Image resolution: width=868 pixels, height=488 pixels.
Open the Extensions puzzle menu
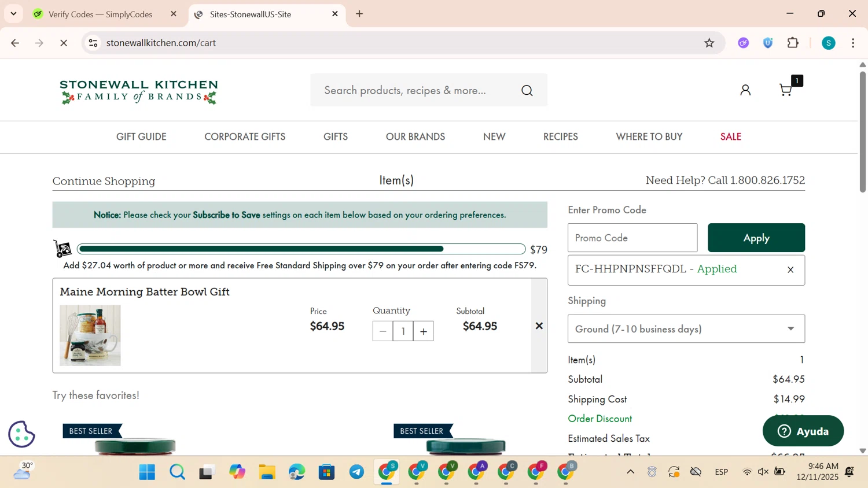[x=793, y=43]
